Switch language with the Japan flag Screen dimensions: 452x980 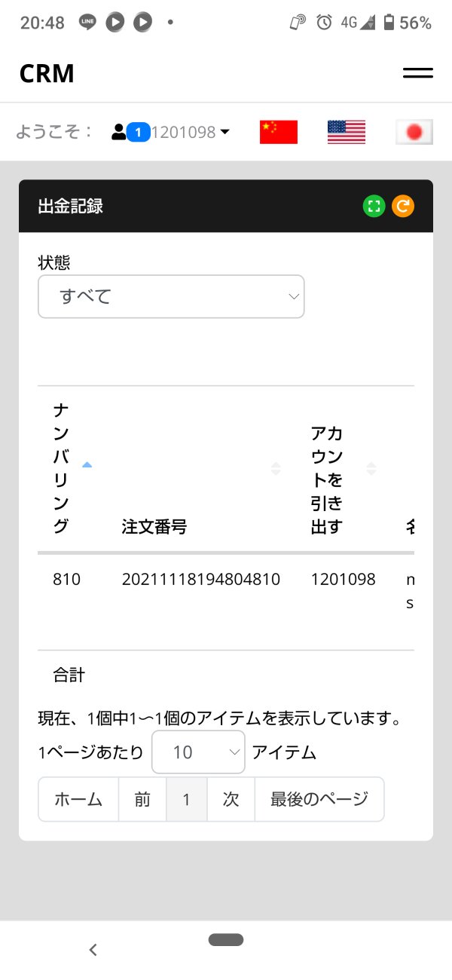click(414, 132)
